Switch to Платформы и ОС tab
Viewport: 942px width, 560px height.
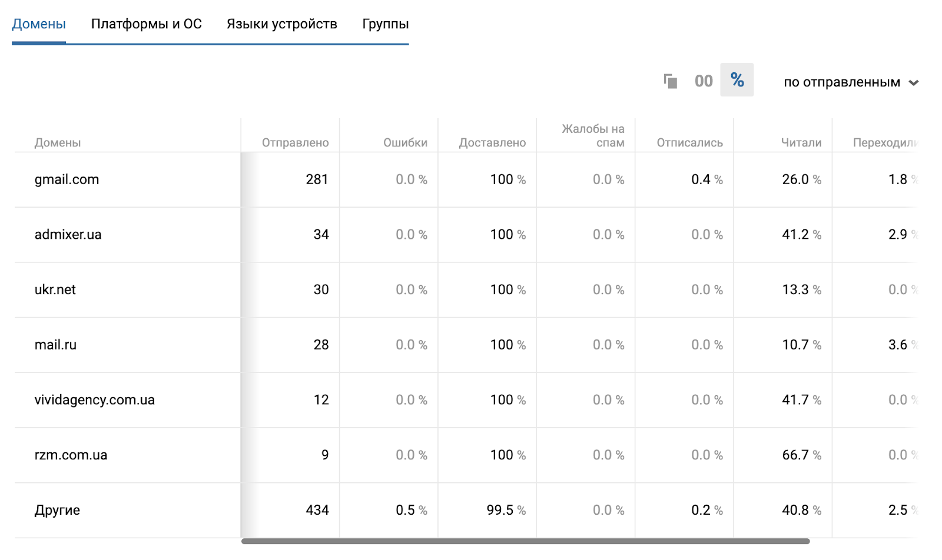click(x=147, y=24)
